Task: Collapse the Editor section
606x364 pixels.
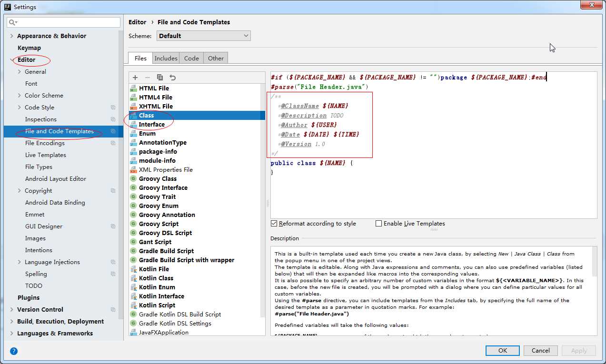Action: pyautogui.click(x=12, y=59)
